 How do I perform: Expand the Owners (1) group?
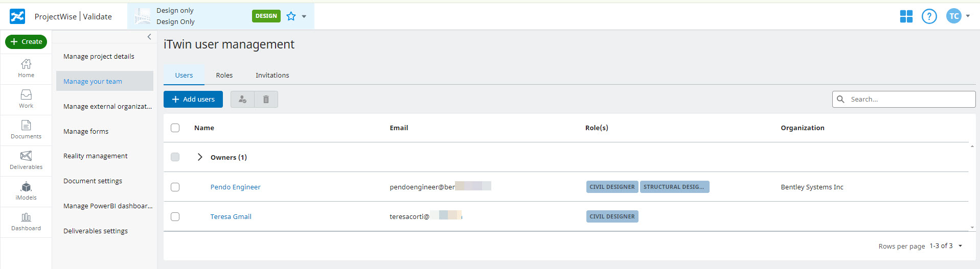pyautogui.click(x=200, y=157)
